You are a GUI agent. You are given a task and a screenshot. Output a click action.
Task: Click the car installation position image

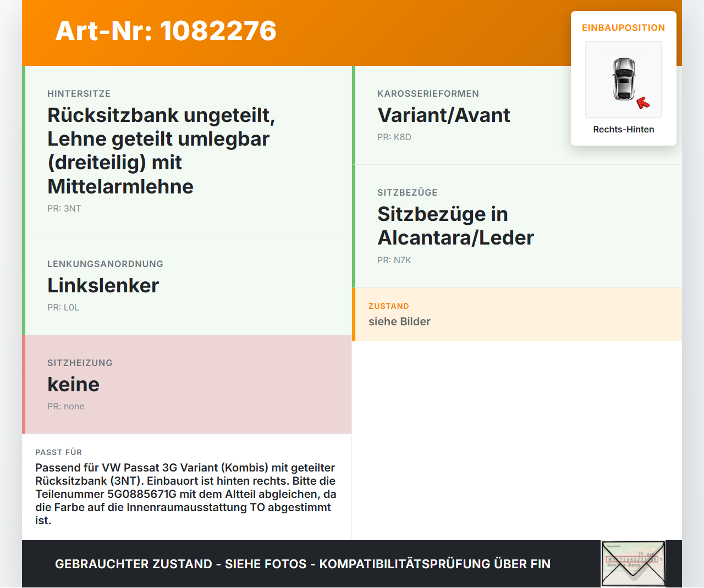pyautogui.click(x=624, y=80)
